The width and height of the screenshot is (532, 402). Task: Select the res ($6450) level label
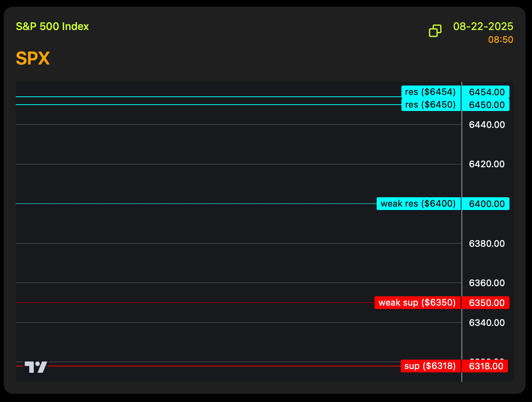pos(431,105)
